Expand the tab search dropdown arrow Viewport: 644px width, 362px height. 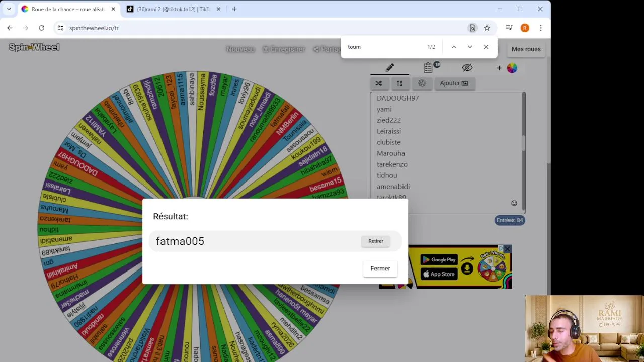pos(9,9)
